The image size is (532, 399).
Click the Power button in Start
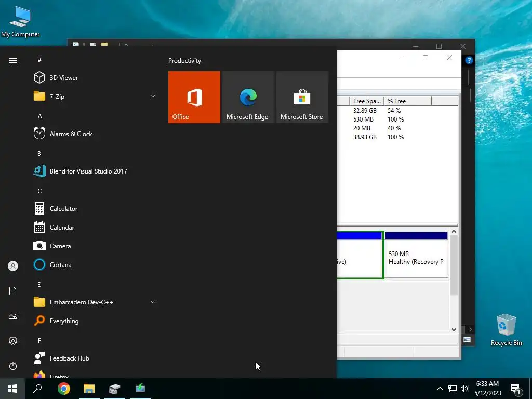13,366
